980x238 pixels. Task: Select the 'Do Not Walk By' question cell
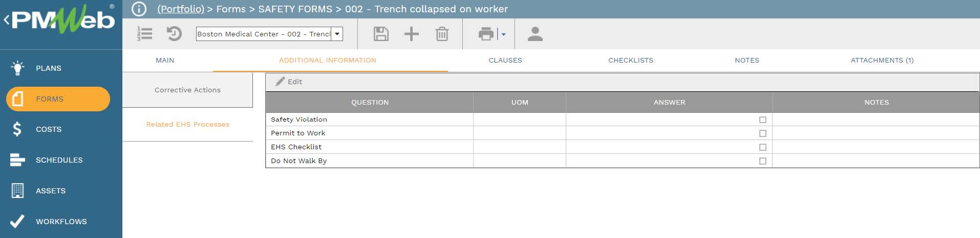click(369, 161)
